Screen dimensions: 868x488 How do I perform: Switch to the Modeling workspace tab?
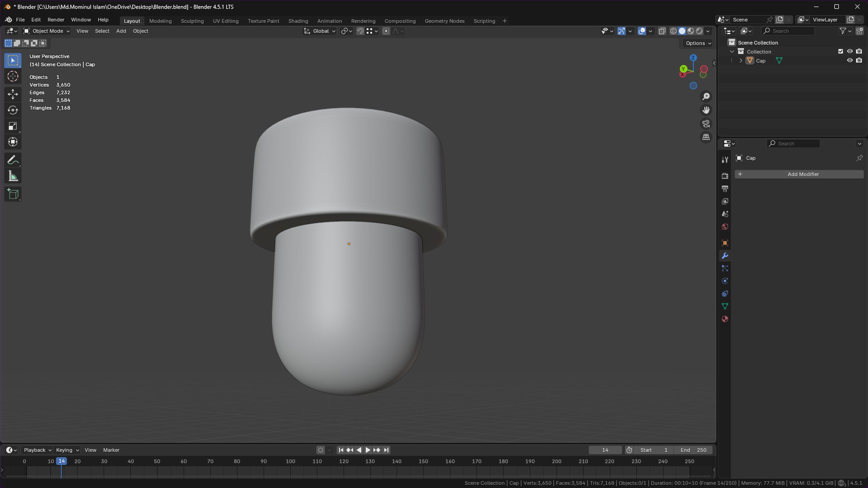[x=160, y=21]
